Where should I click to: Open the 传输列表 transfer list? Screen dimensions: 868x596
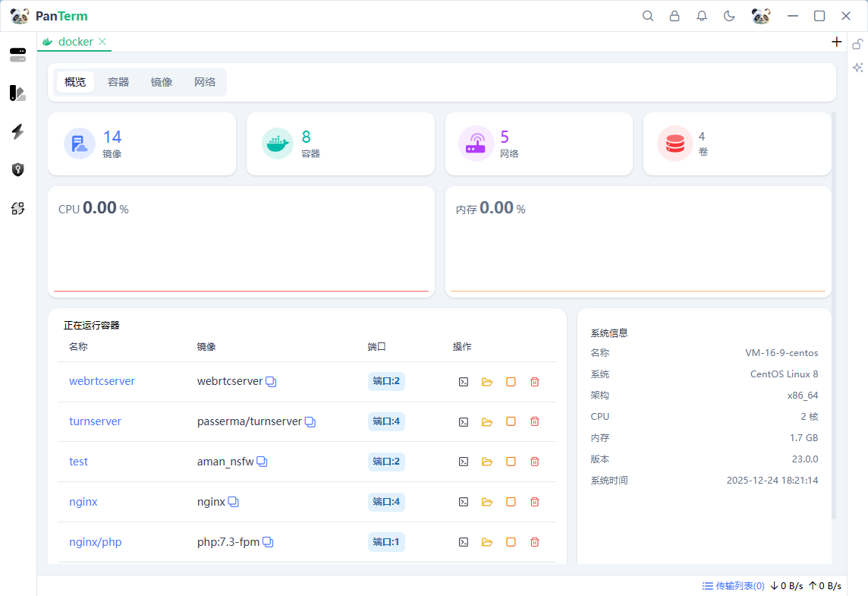[733, 586]
